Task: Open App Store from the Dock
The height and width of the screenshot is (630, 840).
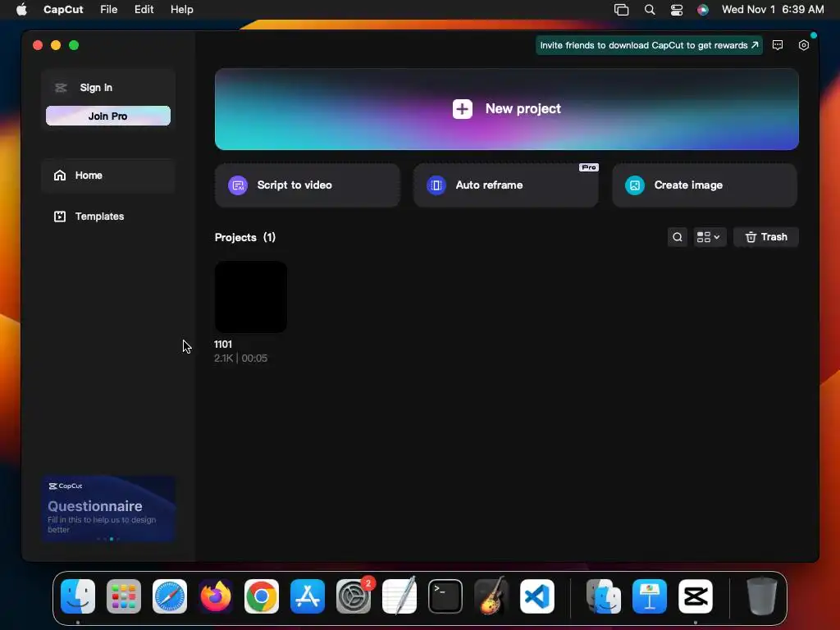Action: [308, 596]
